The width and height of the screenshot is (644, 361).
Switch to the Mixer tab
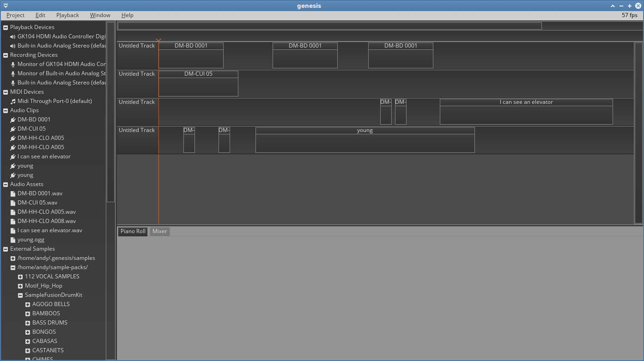tap(159, 231)
